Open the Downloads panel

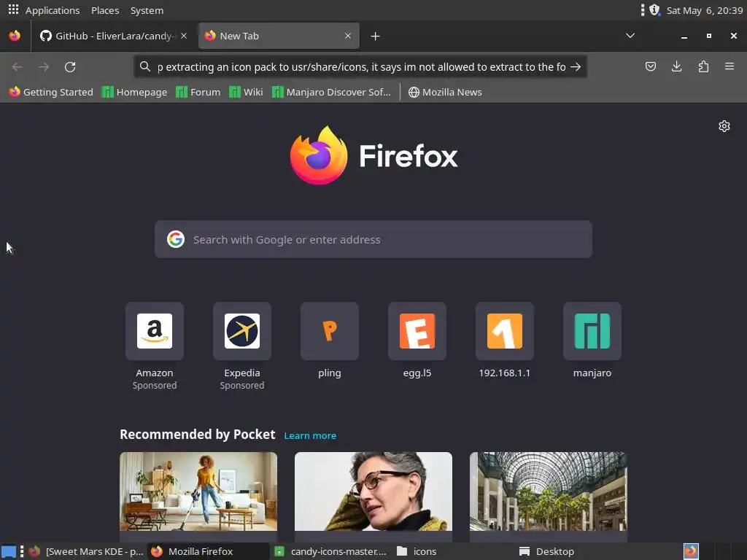[x=676, y=66]
